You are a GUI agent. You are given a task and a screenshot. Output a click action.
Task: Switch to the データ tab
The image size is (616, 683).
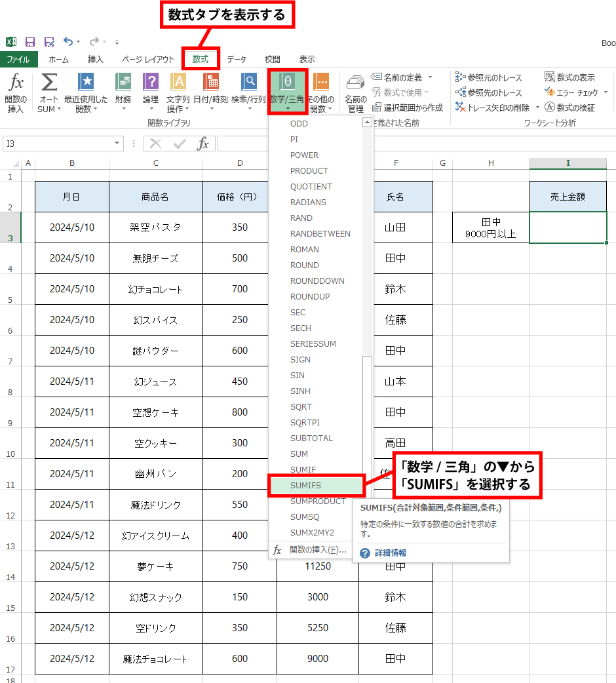237,59
